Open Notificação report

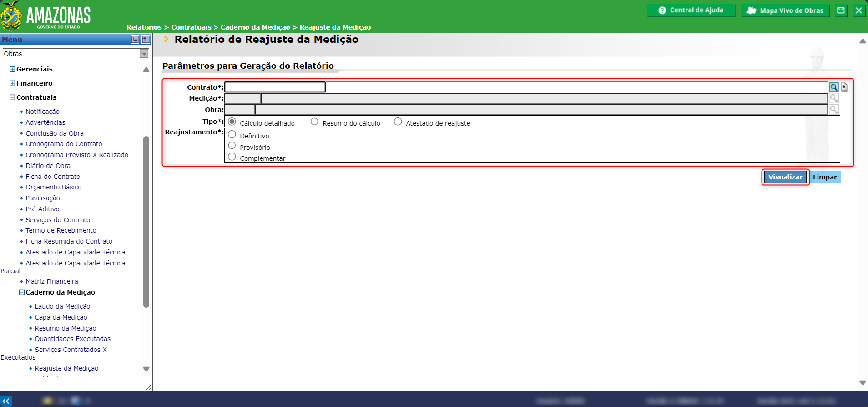point(42,112)
